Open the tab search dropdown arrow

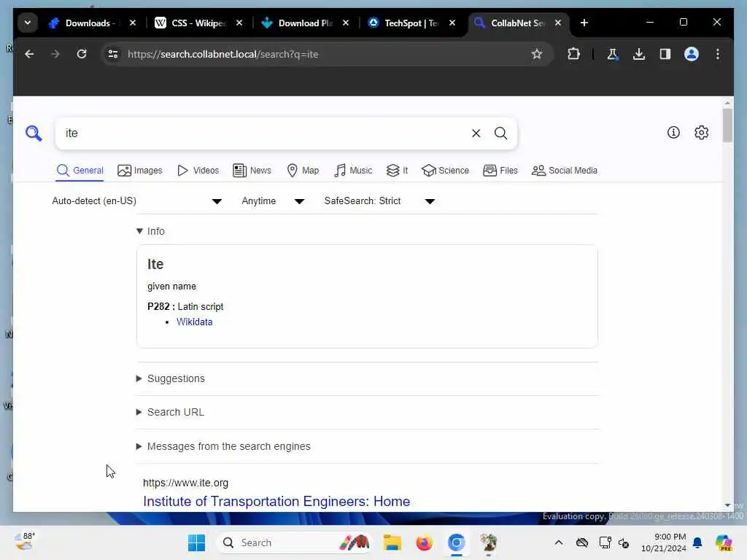tap(28, 23)
